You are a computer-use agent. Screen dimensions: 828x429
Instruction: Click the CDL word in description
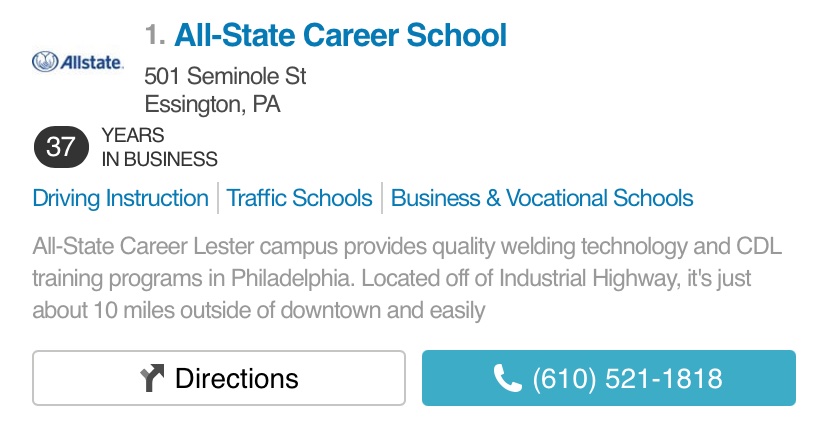coord(759,246)
